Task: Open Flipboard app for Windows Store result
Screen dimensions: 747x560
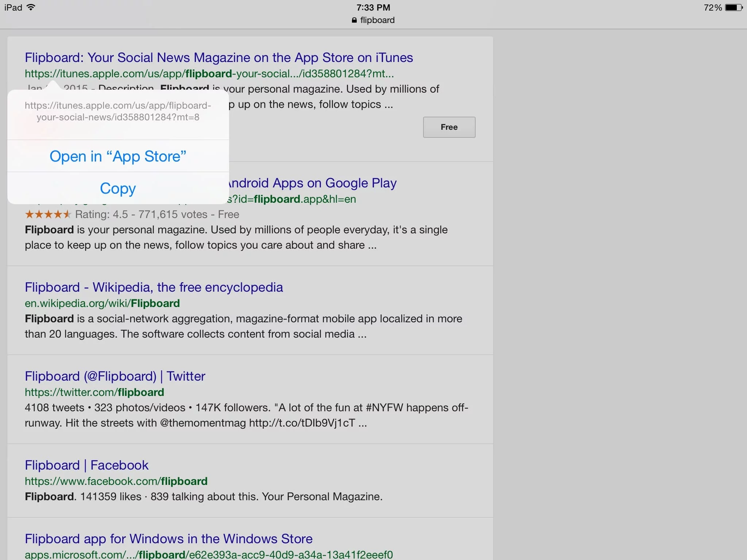Action: 169,539
